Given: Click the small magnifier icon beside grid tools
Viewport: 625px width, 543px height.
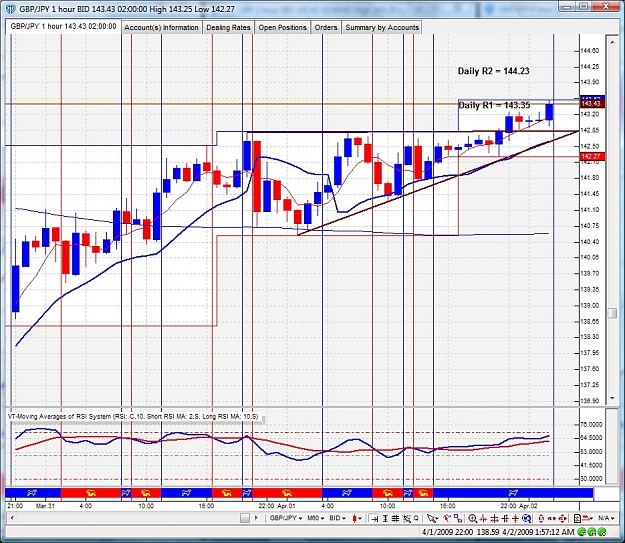Looking at the screenshot, I should 416,518.
